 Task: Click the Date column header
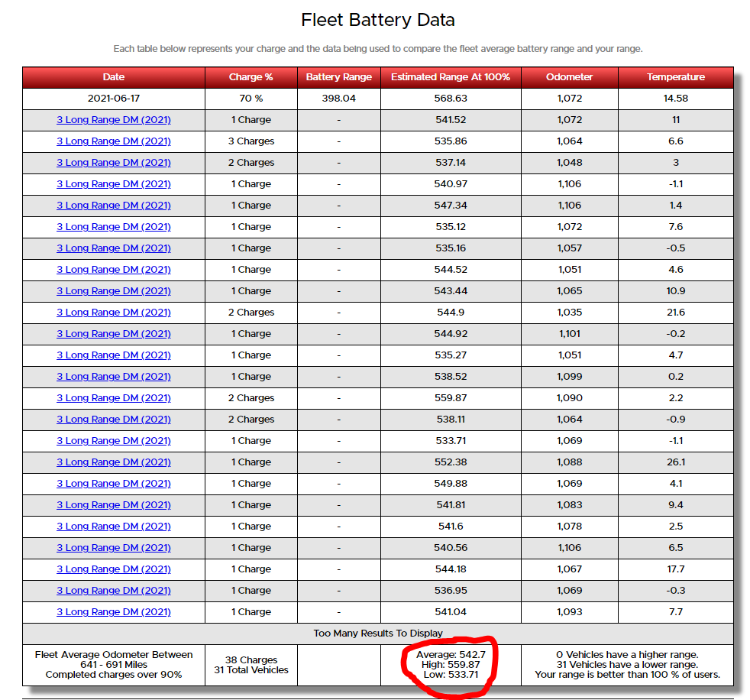pyautogui.click(x=114, y=77)
